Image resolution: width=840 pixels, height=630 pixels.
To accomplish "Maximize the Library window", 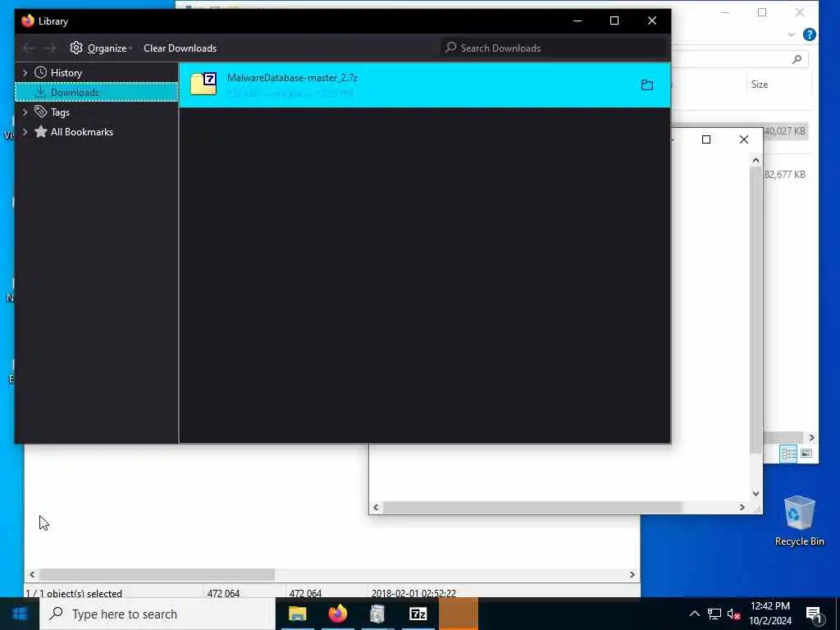I will 614,21.
